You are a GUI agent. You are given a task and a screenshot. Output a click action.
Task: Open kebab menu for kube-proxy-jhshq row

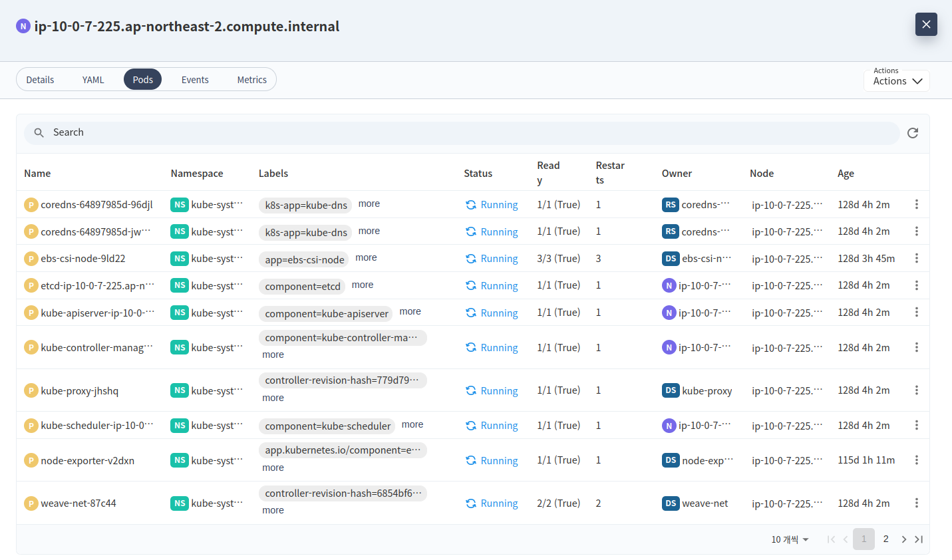917,390
